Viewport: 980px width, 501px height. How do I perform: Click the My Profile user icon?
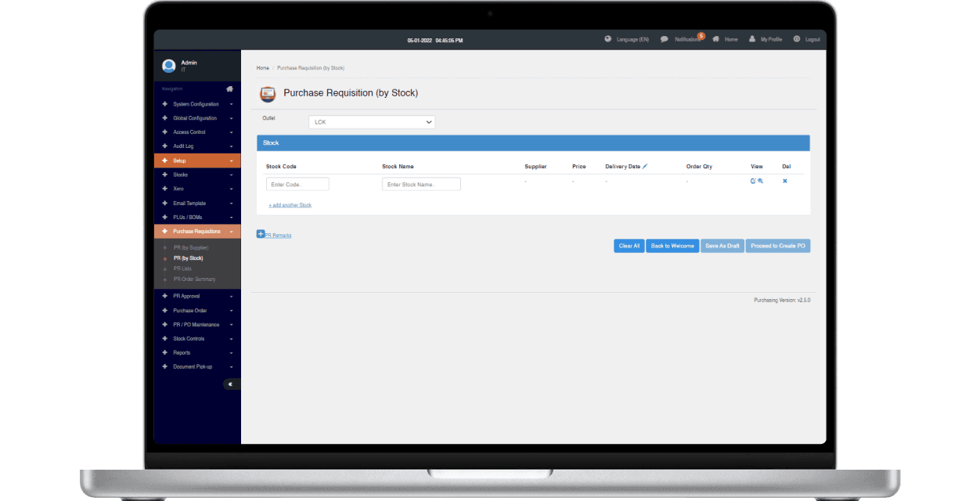pos(751,38)
